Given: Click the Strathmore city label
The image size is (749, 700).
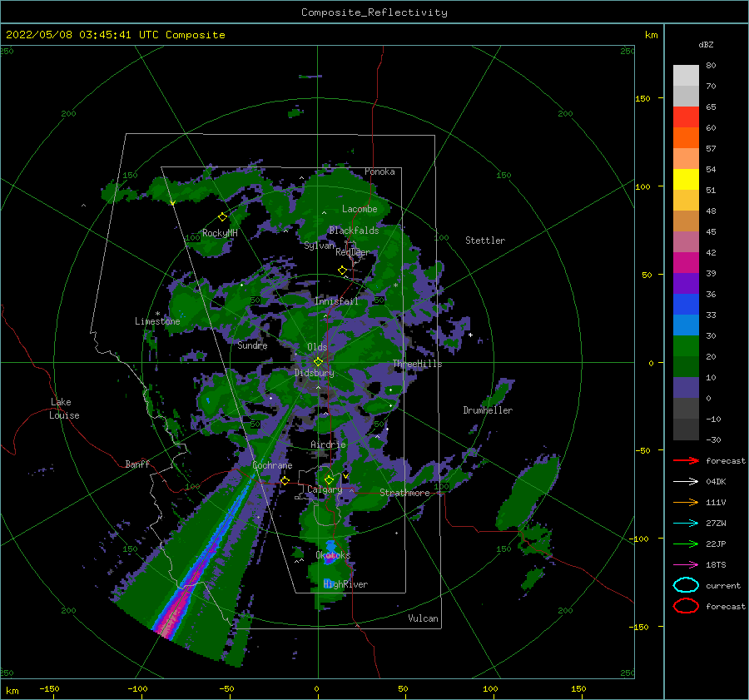Looking at the screenshot, I should pyautogui.click(x=404, y=493).
